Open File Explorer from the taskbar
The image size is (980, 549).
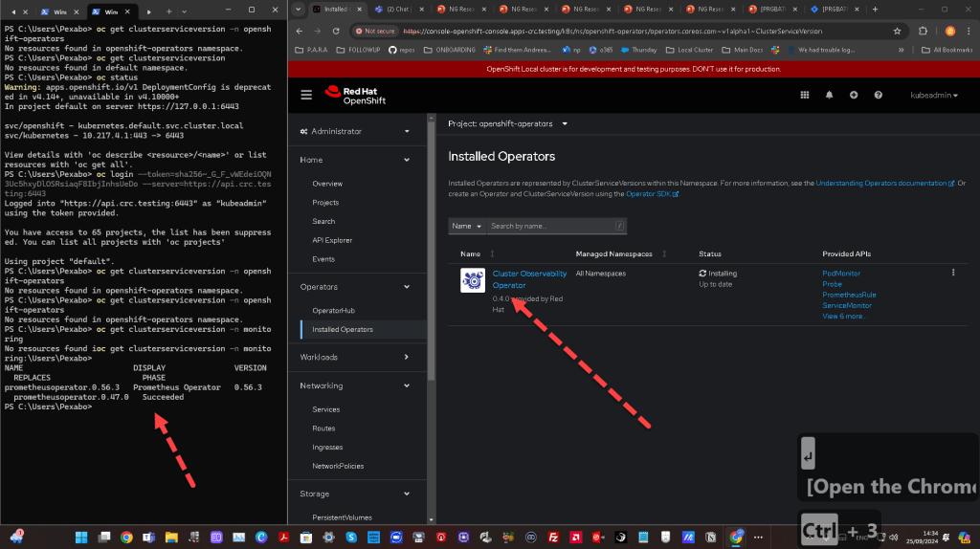(x=171, y=538)
